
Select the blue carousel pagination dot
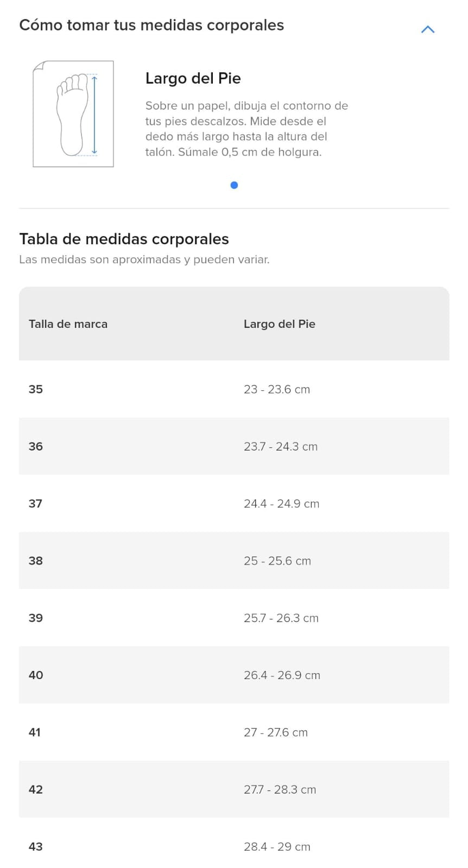click(234, 185)
